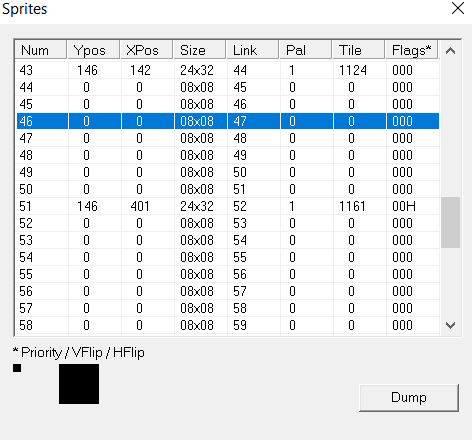
Task: Click the Dump button
Action: (x=409, y=398)
